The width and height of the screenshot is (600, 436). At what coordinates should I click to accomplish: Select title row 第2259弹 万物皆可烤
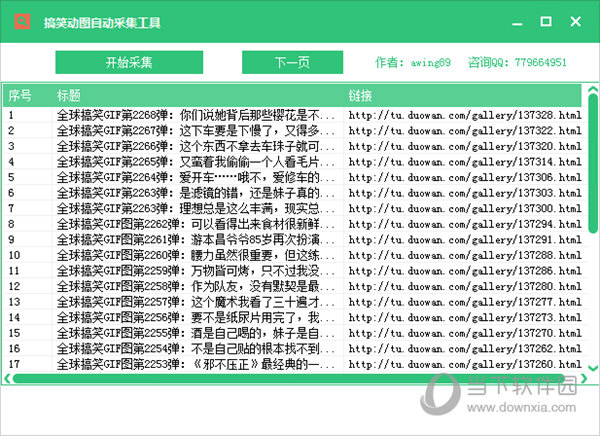(x=196, y=271)
